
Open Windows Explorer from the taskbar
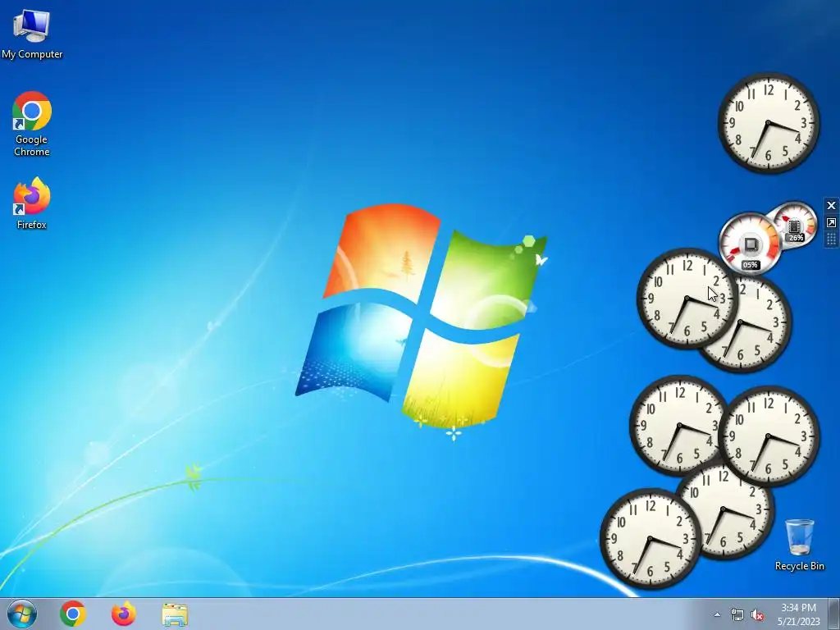coord(175,614)
